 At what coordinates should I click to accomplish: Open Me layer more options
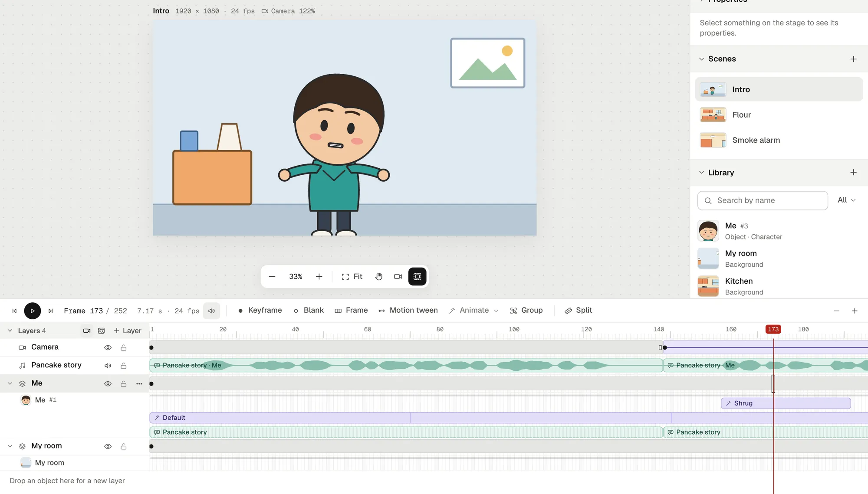tap(139, 384)
